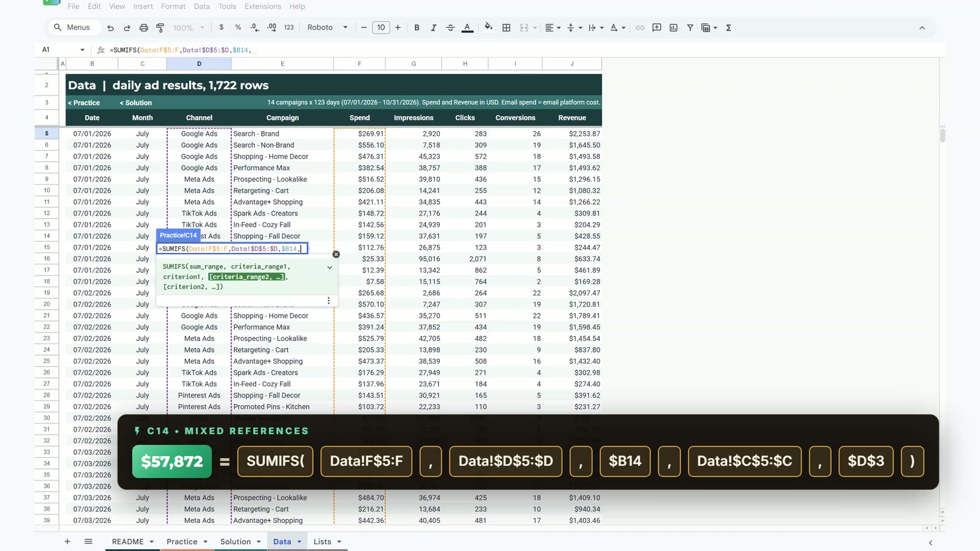Open the horizontal align dropdown
Screen dimensions: 980x551
(553, 28)
